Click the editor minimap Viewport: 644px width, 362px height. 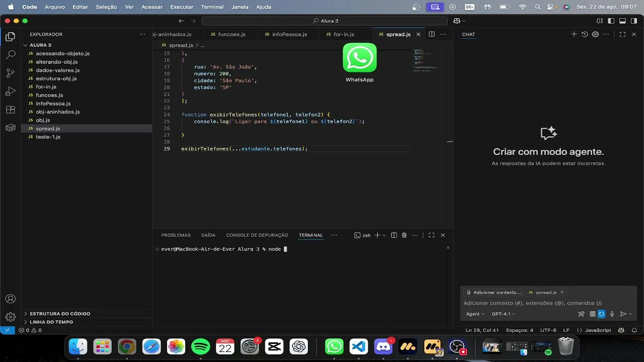(425, 59)
